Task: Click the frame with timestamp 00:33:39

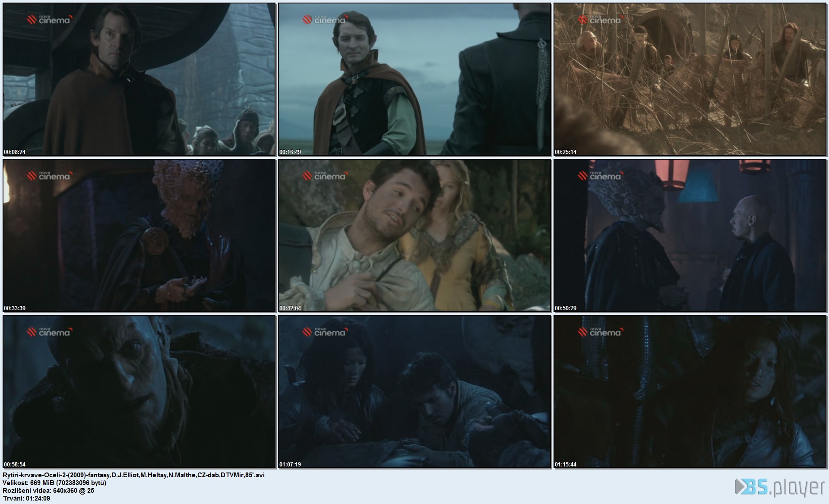Action: point(139,236)
